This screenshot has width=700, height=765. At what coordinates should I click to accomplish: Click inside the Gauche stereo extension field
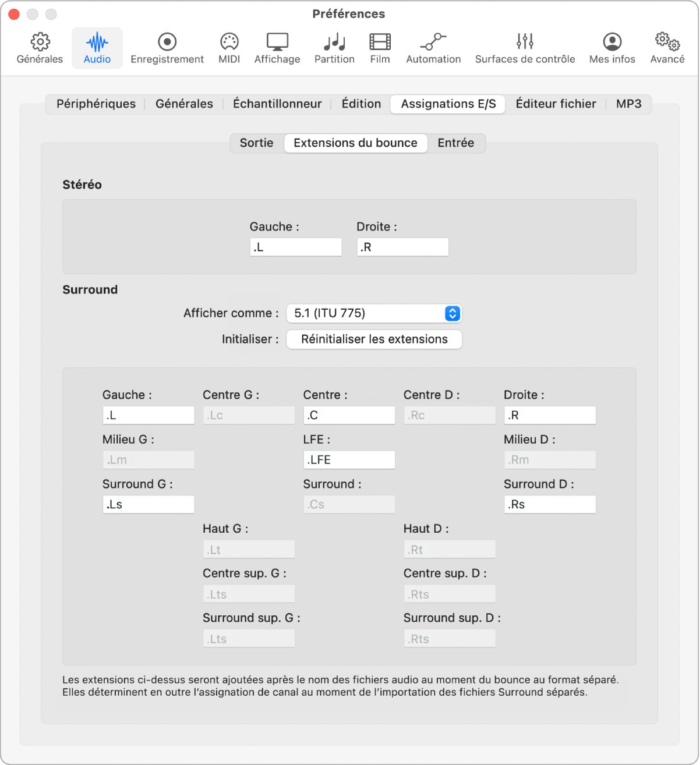click(295, 247)
